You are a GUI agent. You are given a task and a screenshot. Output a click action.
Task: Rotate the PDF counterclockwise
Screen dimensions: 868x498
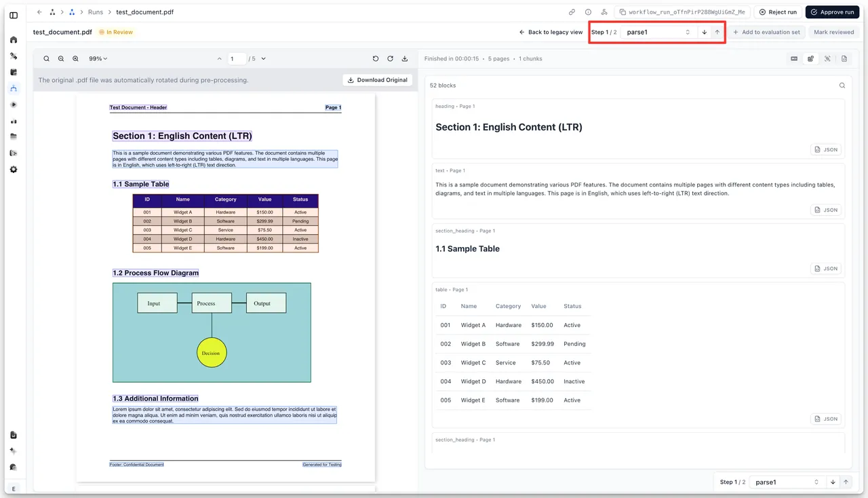point(376,59)
